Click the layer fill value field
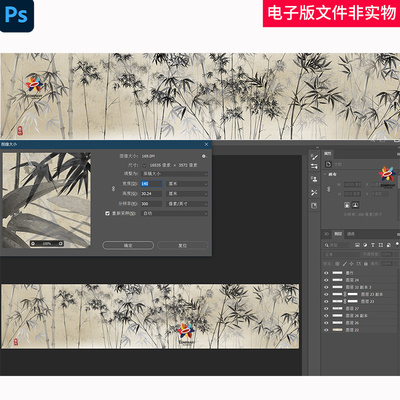The height and width of the screenshot is (400, 400). click(386, 264)
